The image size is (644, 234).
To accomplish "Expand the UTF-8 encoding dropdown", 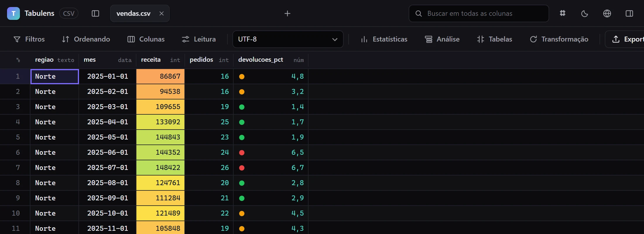I will pyautogui.click(x=288, y=39).
